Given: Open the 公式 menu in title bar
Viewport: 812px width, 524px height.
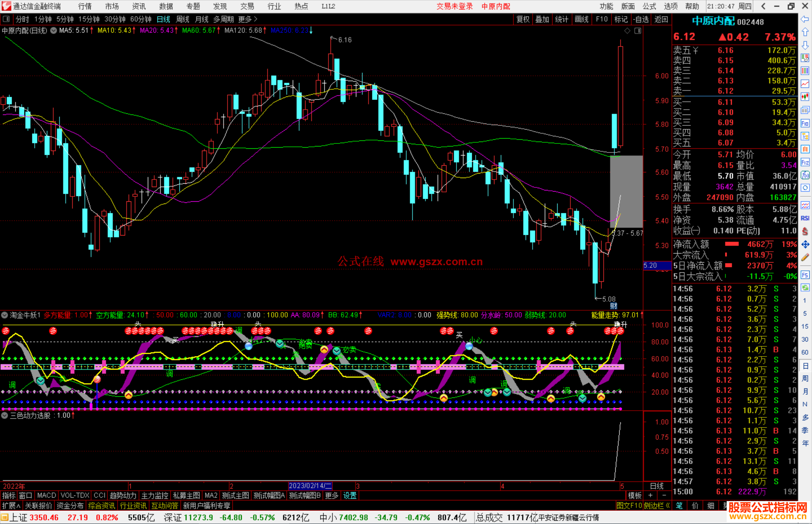Looking at the screenshot, I should pyautogui.click(x=649, y=6).
